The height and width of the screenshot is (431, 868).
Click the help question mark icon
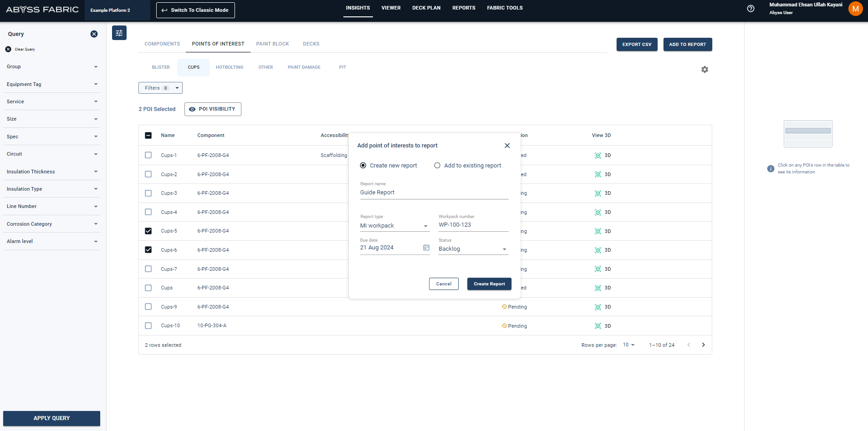pos(751,9)
